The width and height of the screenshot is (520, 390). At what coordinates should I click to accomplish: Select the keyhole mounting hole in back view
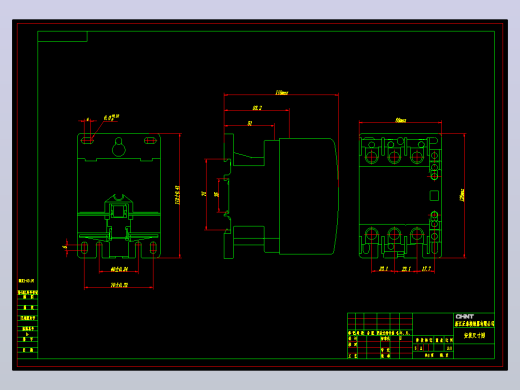[x=119, y=147]
